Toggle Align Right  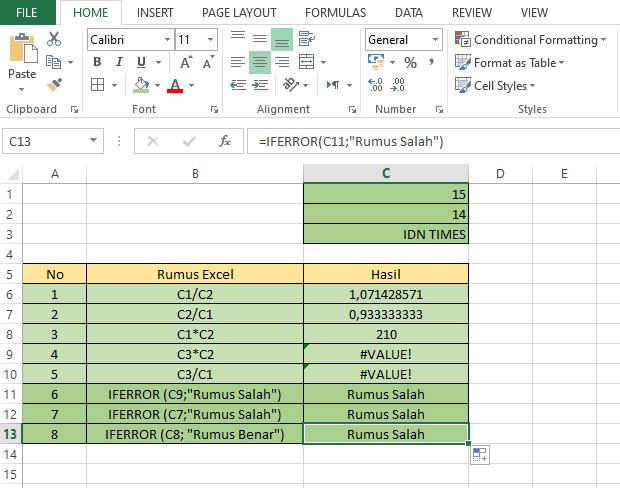click(x=282, y=62)
